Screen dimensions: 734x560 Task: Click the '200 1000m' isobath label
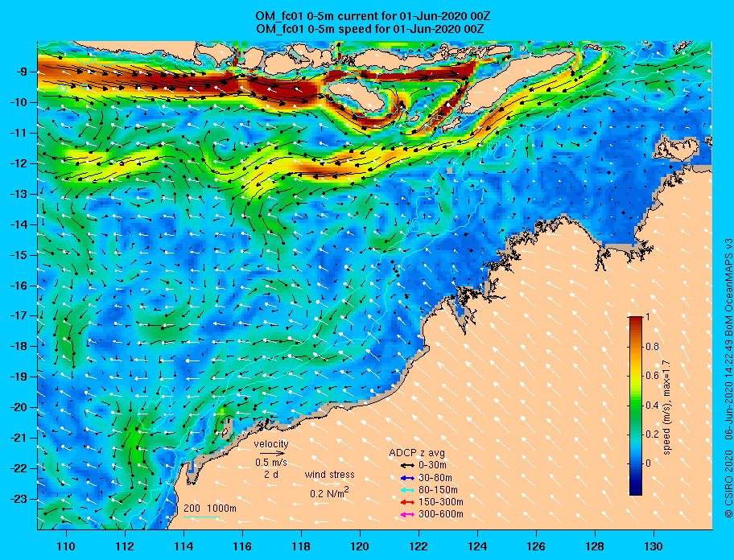point(210,509)
